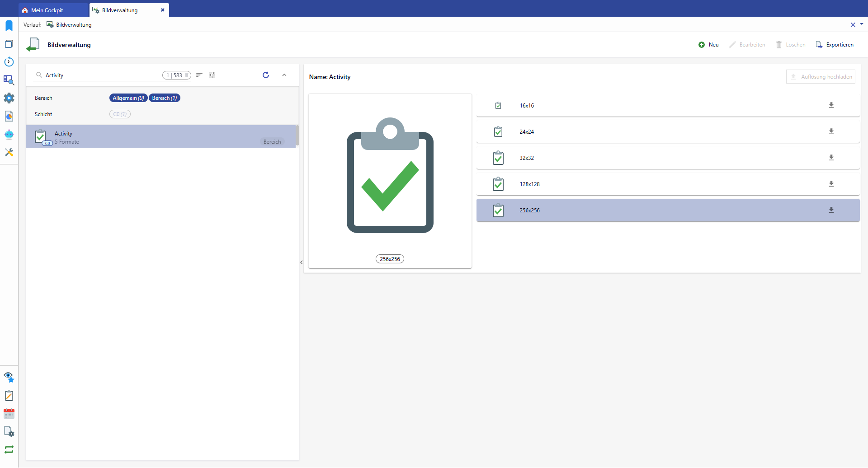Select the 32x32 format row
Viewport: 868px width, 468px height.
click(x=668, y=158)
